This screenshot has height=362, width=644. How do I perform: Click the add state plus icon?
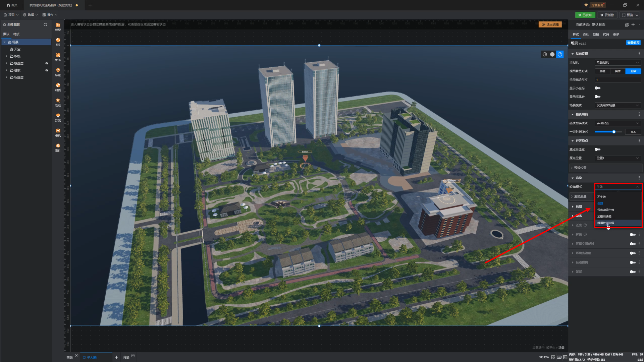pos(633,24)
